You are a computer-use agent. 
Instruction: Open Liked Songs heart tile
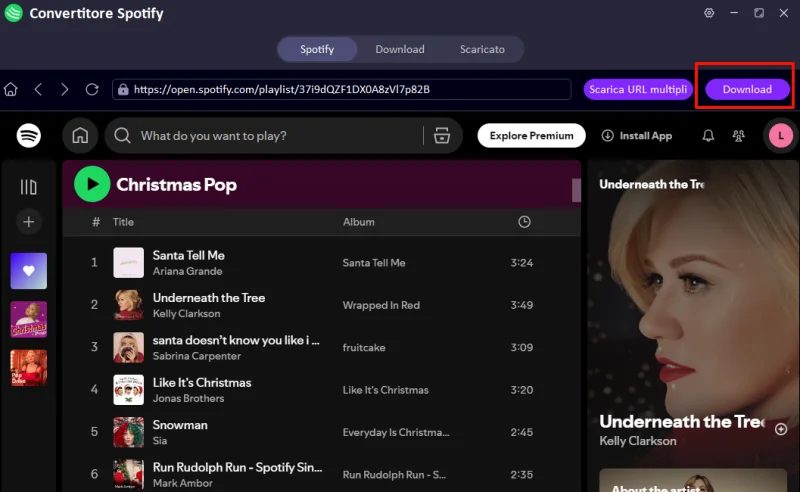pyautogui.click(x=29, y=271)
